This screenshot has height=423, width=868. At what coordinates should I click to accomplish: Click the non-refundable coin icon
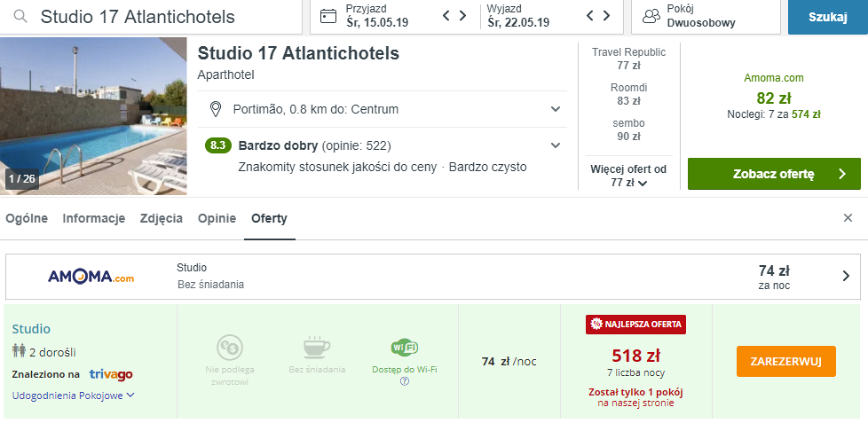[229, 348]
